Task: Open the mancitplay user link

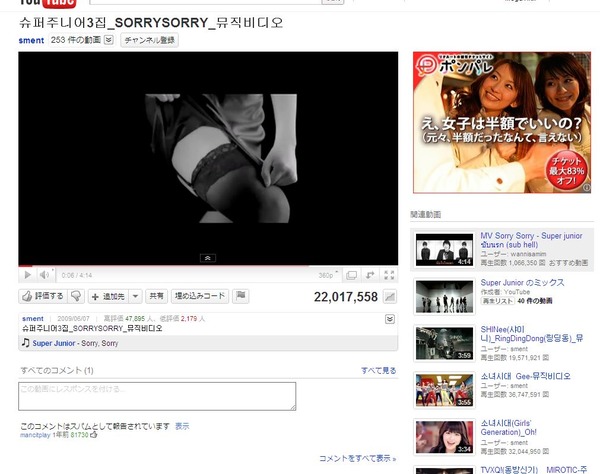Action: pos(35,435)
